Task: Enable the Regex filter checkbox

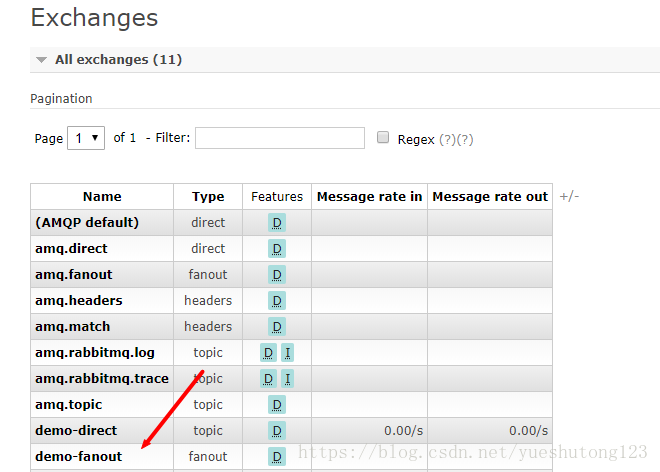Action: (383, 138)
